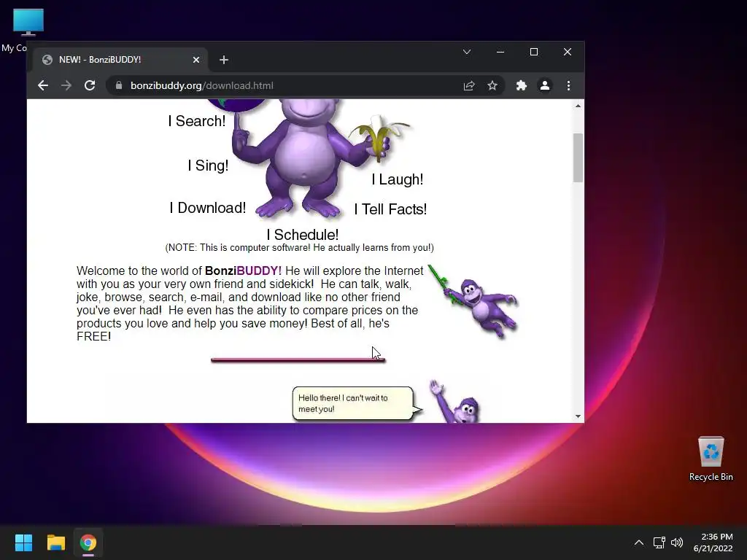
Task: Close the Chrome window
Action: [x=568, y=52]
